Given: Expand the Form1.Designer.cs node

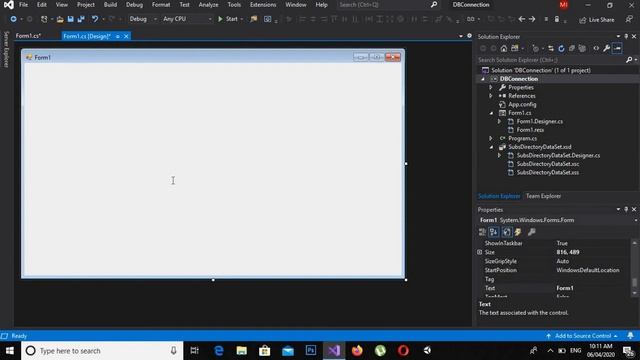Looking at the screenshot, I should click(x=499, y=122).
